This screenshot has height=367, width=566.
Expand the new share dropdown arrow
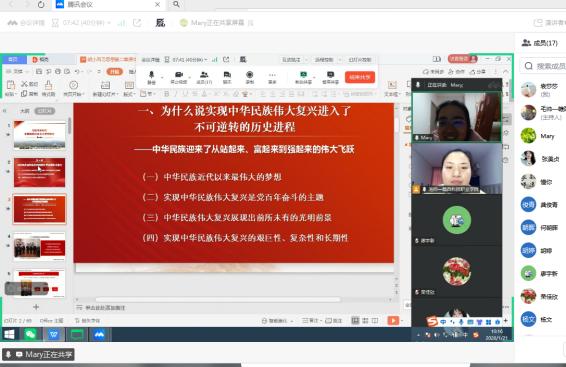tap(314, 77)
